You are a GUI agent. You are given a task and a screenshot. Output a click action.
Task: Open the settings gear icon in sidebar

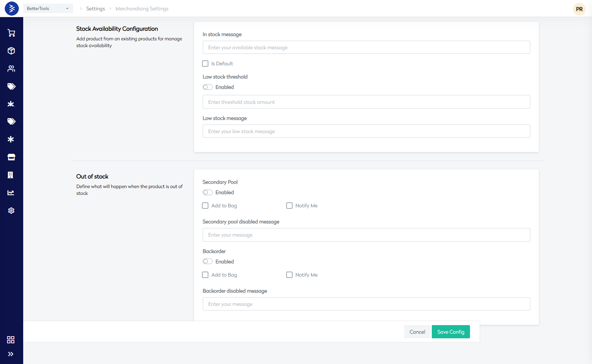pyautogui.click(x=11, y=211)
